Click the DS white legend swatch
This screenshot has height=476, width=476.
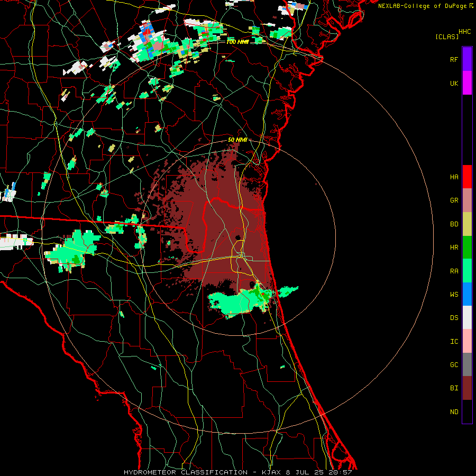467,317
